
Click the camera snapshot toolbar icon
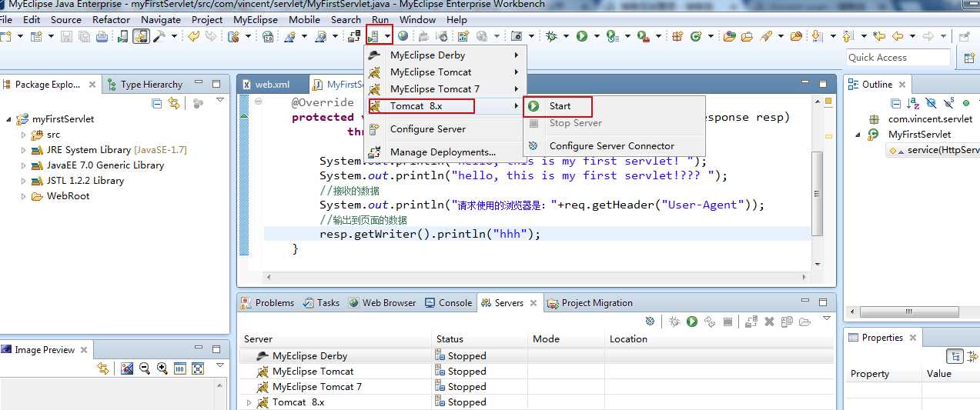(517, 36)
